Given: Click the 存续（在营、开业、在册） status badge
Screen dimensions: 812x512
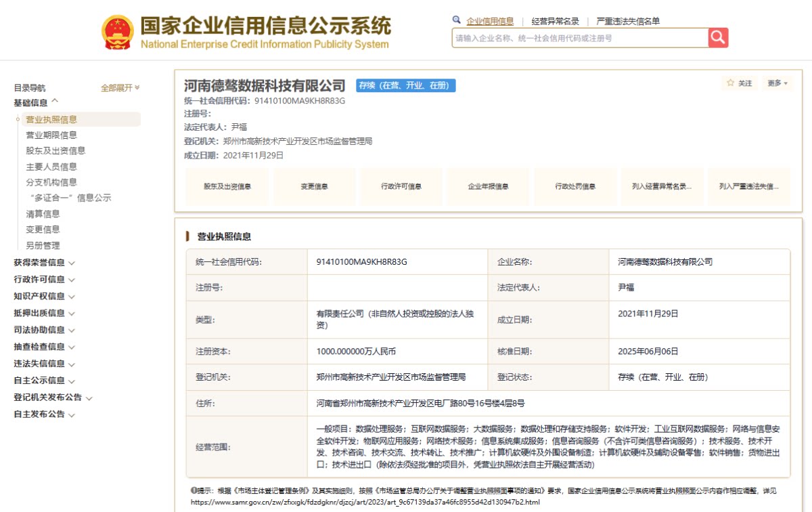Looking at the screenshot, I should pyautogui.click(x=406, y=85).
